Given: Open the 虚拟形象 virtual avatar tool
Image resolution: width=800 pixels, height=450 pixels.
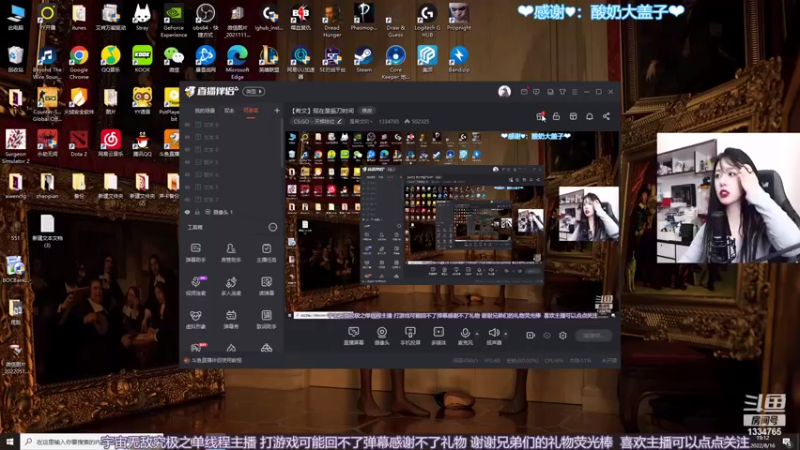Looking at the screenshot, I should coord(195,319).
